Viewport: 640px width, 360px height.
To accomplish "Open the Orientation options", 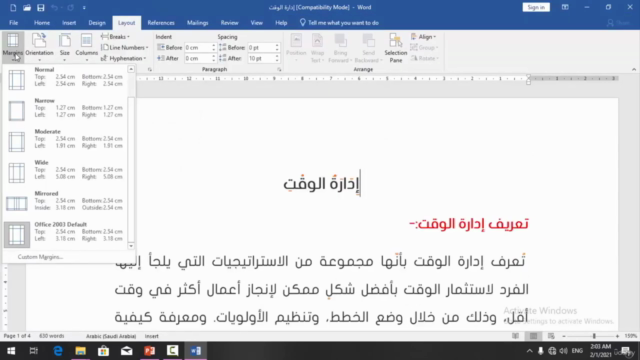I will [39, 47].
